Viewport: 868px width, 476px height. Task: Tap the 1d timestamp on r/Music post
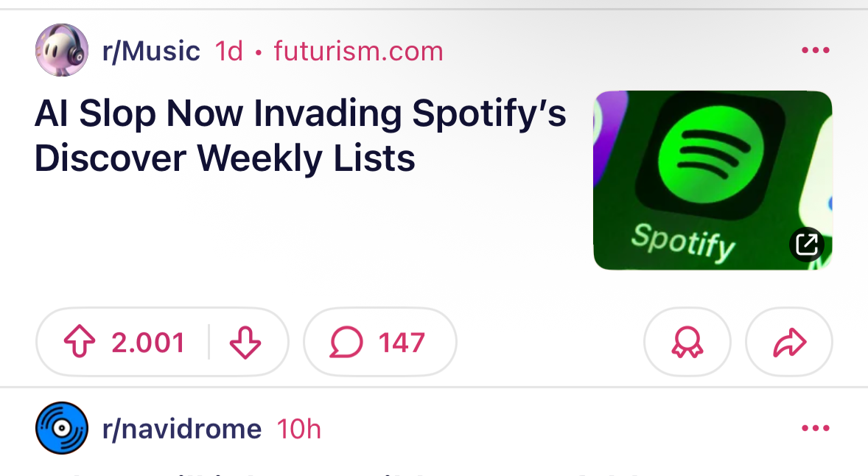click(x=228, y=51)
